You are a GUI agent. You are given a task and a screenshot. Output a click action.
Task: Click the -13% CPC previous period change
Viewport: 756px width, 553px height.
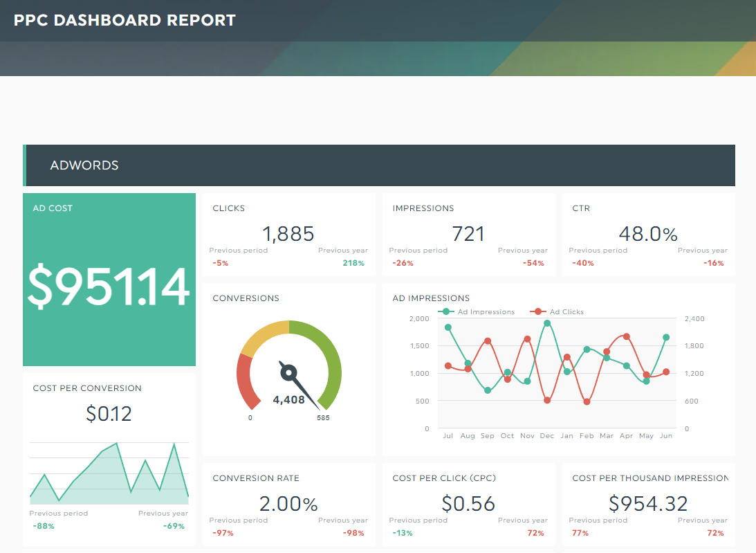tap(403, 533)
